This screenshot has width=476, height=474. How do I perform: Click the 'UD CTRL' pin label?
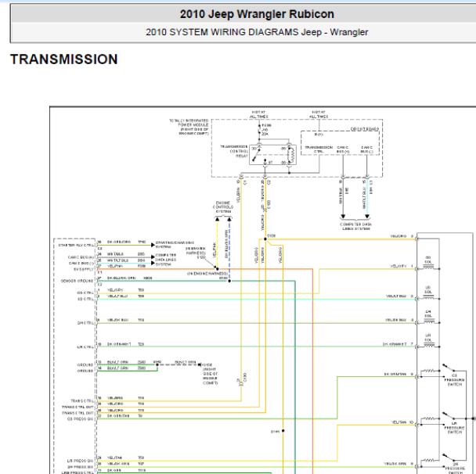pyautogui.click(x=85, y=299)
